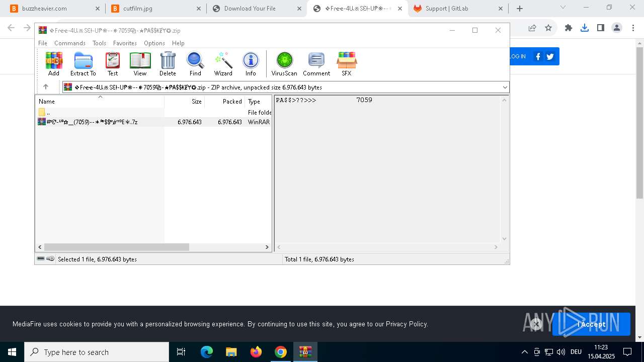
Task: Click the Add toolbar icon in WinRAR
Action: (x=54, y=64)
